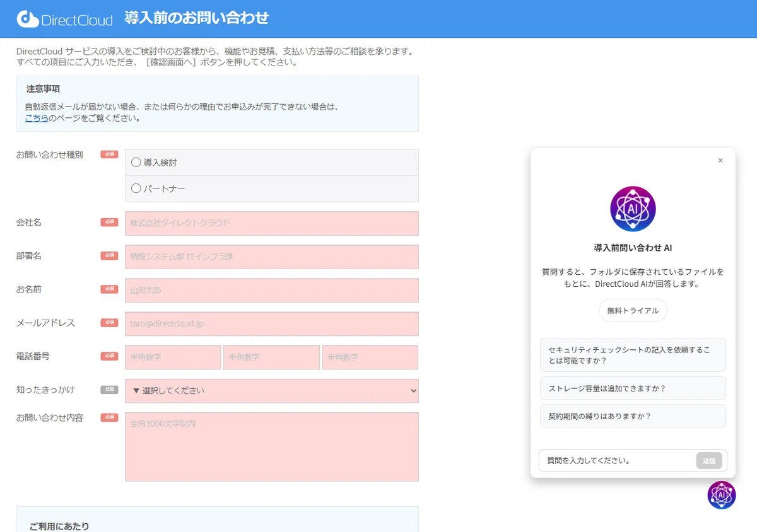
Task: Focus the お名前 input field
Action: [x=272, y=290]
